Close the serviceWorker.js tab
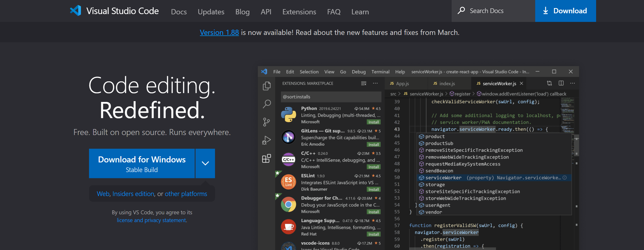Viewport: 644px width, 250px height. (x=521, y=83)
